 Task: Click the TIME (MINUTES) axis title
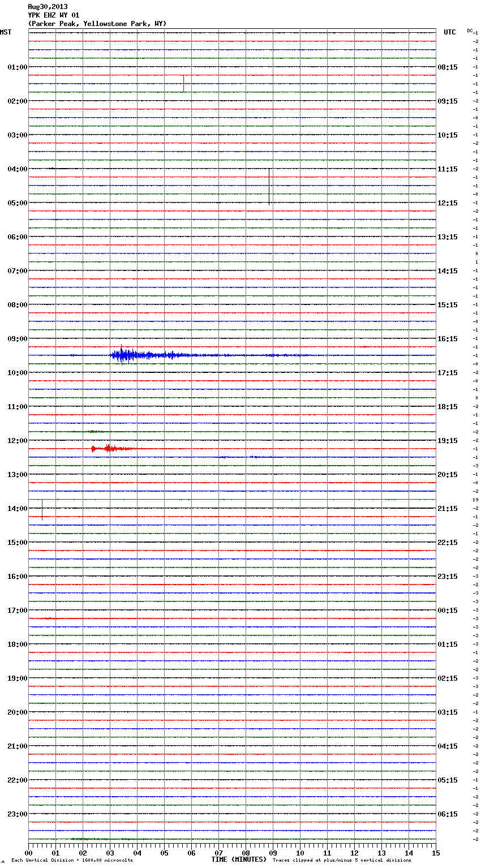click(x=239, y=860)
